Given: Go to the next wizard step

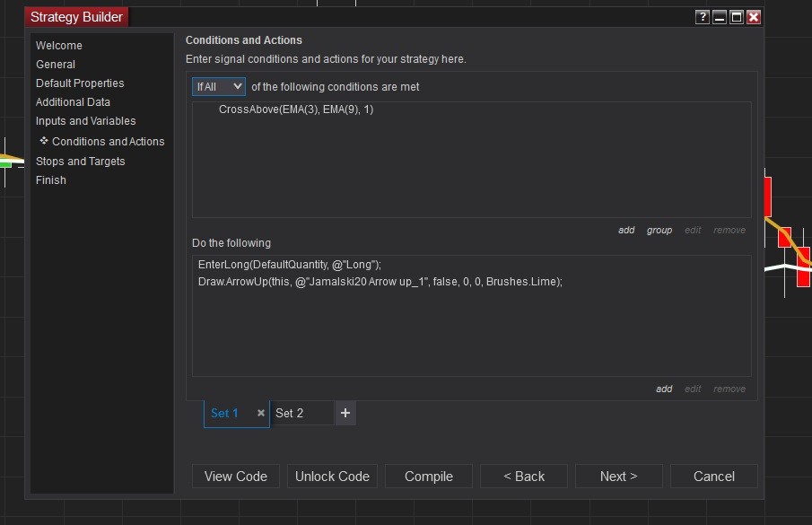Looking at the screenshot, I should coord(618,477).
